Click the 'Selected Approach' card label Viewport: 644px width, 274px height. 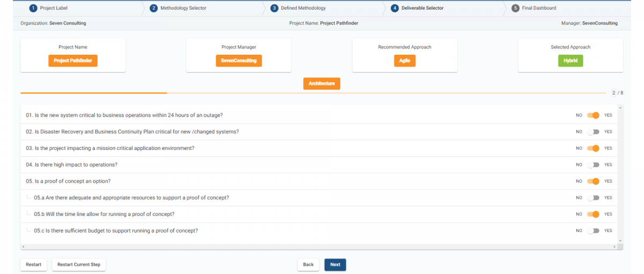point(570,47)
